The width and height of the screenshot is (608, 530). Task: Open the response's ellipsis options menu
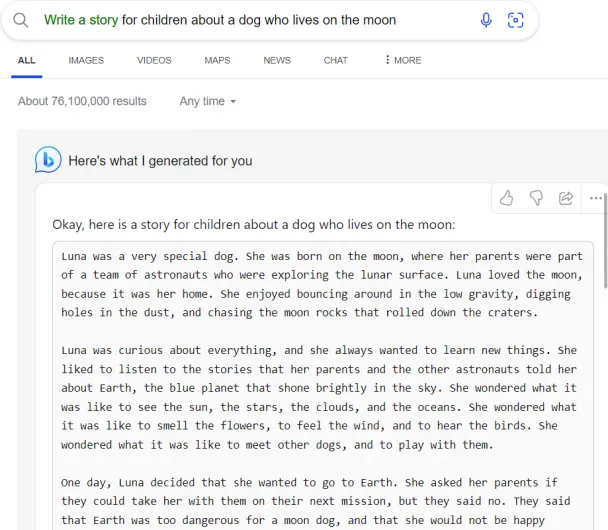pos(595,198)
